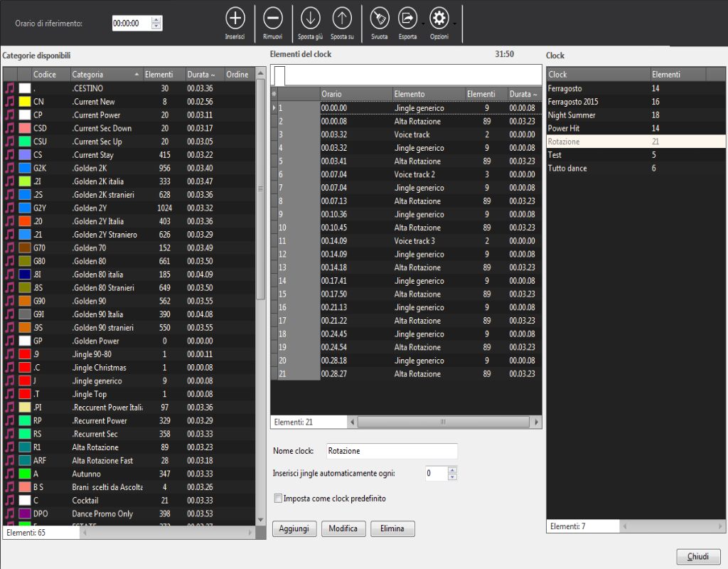Screen dimensions: 728x569
Task: Click the Rimuovi minus icon
Action: click(272, 18)
